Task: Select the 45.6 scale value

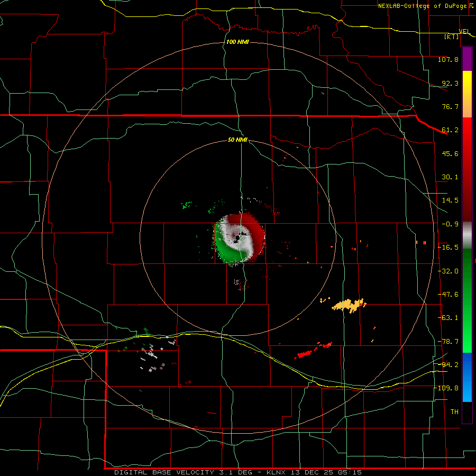Action: pos(450,153)
